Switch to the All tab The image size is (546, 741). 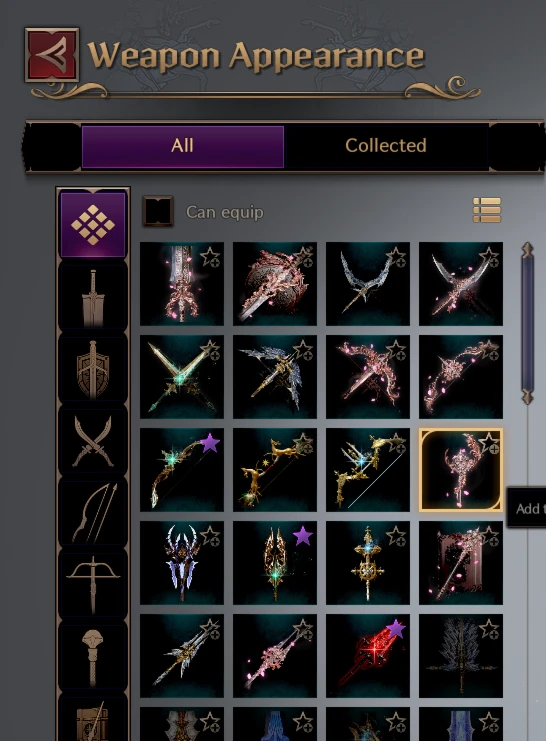point(182,146)
